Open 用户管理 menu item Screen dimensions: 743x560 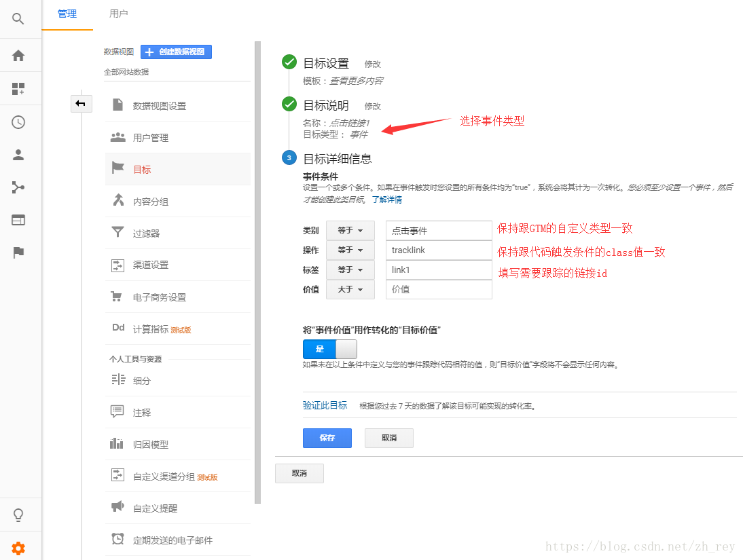(178, 137)
